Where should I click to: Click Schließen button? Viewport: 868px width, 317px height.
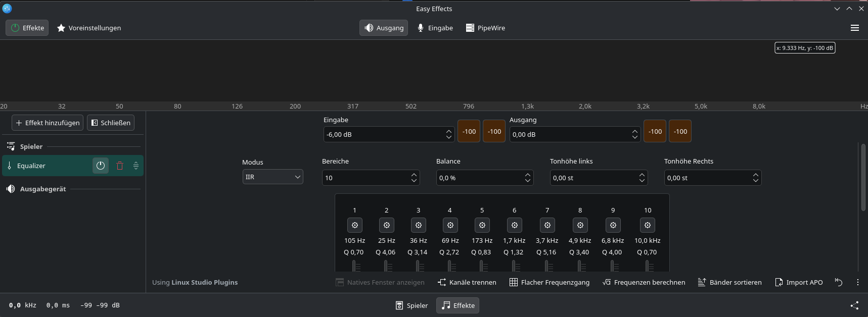coord(111,123)
